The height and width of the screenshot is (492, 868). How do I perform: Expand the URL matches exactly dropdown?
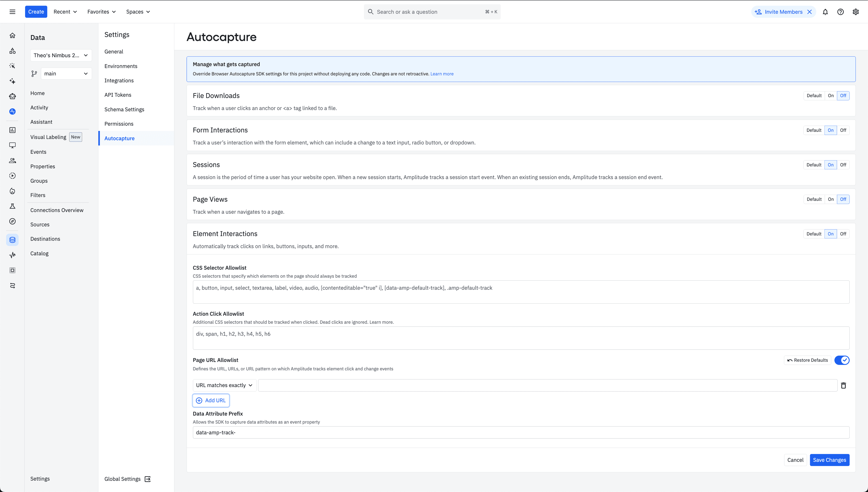224,385
